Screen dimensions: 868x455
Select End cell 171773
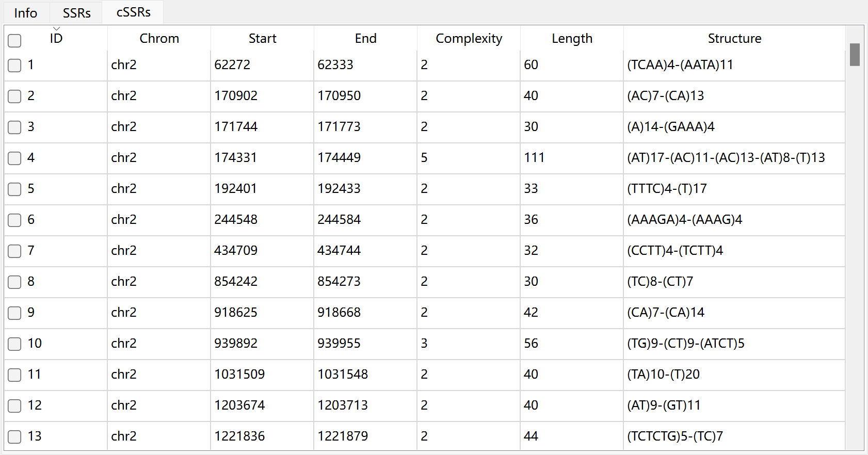[365, 127]
